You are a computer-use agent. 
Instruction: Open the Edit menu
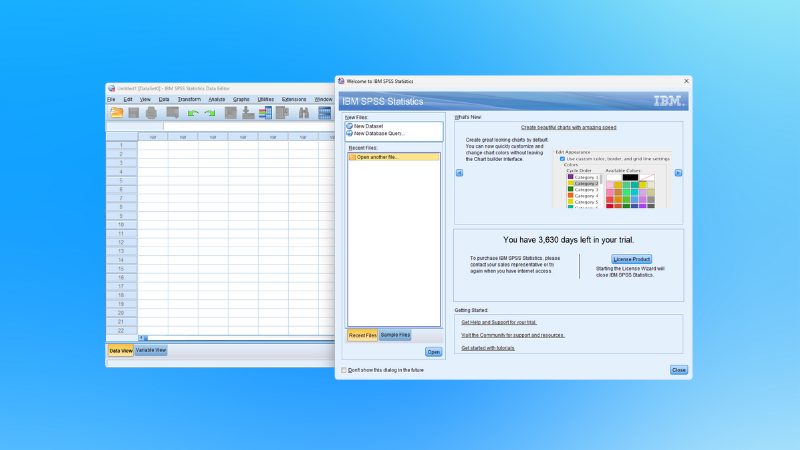point(128,99)
